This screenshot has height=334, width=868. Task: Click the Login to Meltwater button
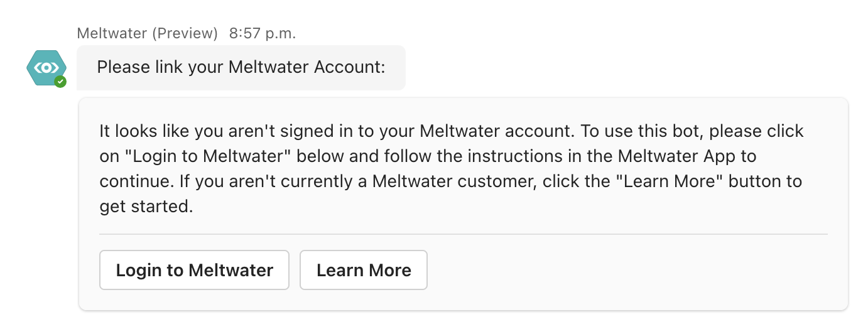coord(194,270)
